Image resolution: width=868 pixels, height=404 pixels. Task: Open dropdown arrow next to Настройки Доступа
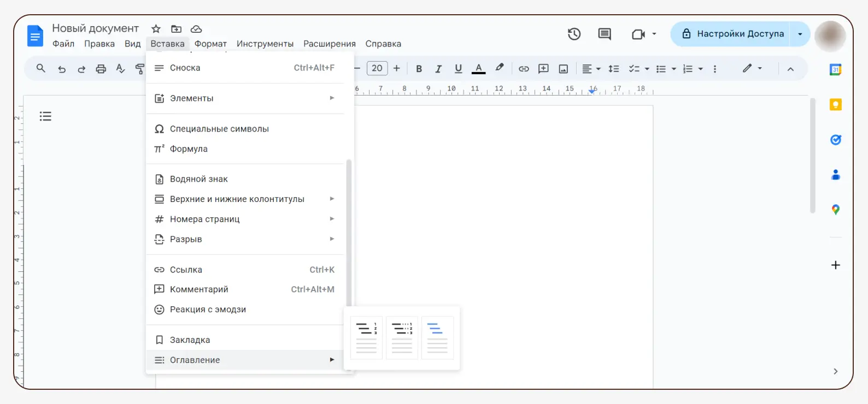point(800,34)
